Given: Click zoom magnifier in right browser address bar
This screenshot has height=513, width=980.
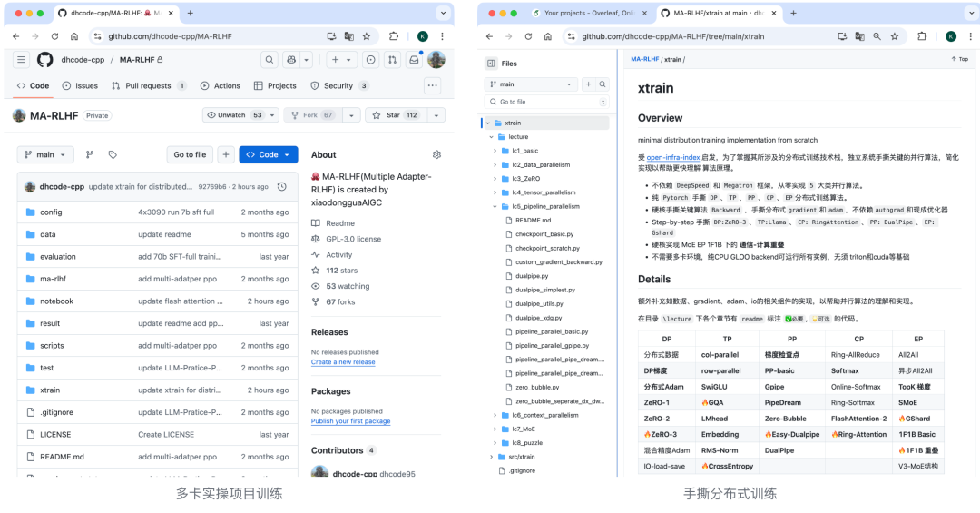Looking at the screenshot, I should 877,36.
